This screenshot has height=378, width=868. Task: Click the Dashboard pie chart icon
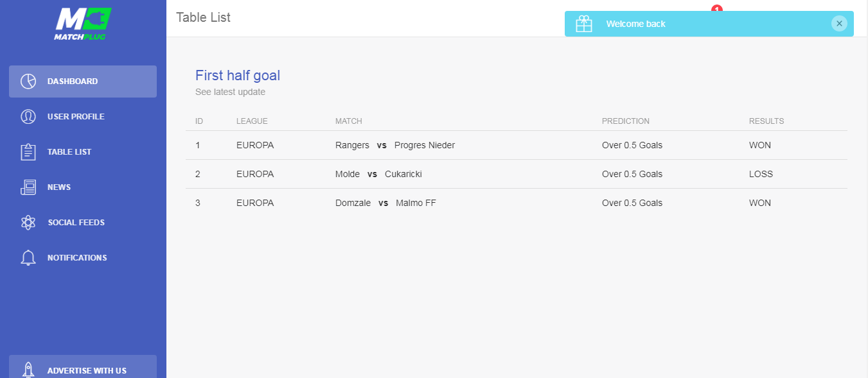(28, 82)
